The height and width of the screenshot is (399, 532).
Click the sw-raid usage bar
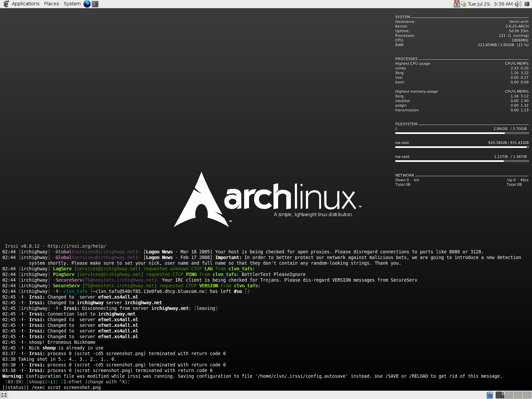[462, 147]
